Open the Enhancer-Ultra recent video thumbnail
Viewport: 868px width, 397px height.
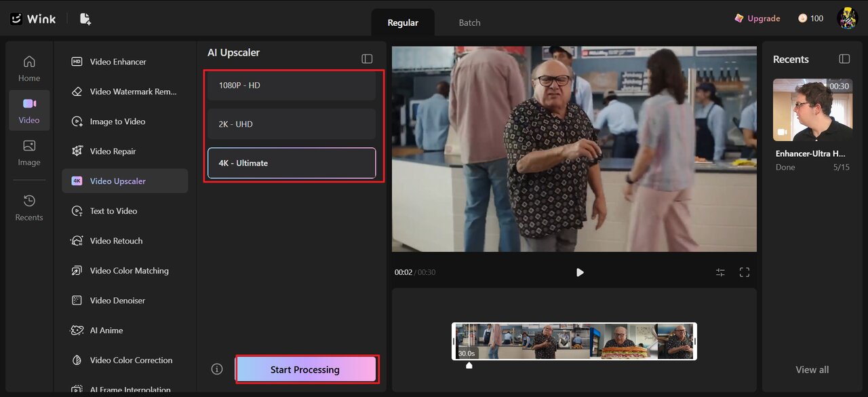tap(812, 110)
